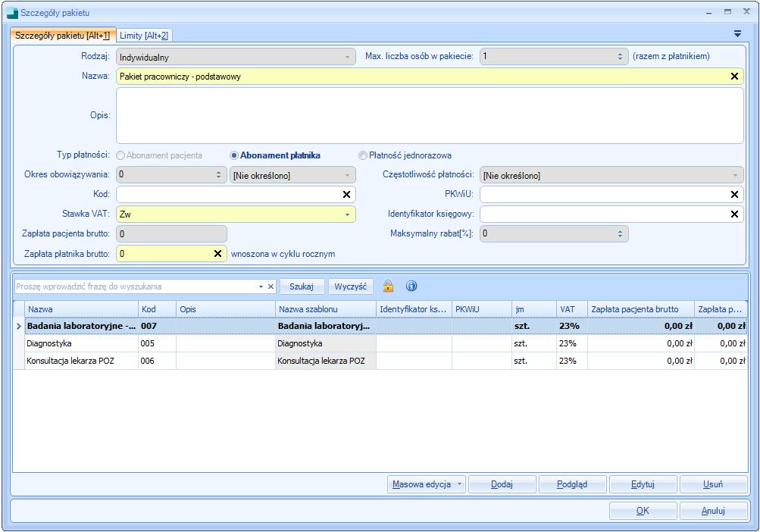Click the lock icon next to Wyczyść
Screen dimensions: 760x532
coord(388,286)
